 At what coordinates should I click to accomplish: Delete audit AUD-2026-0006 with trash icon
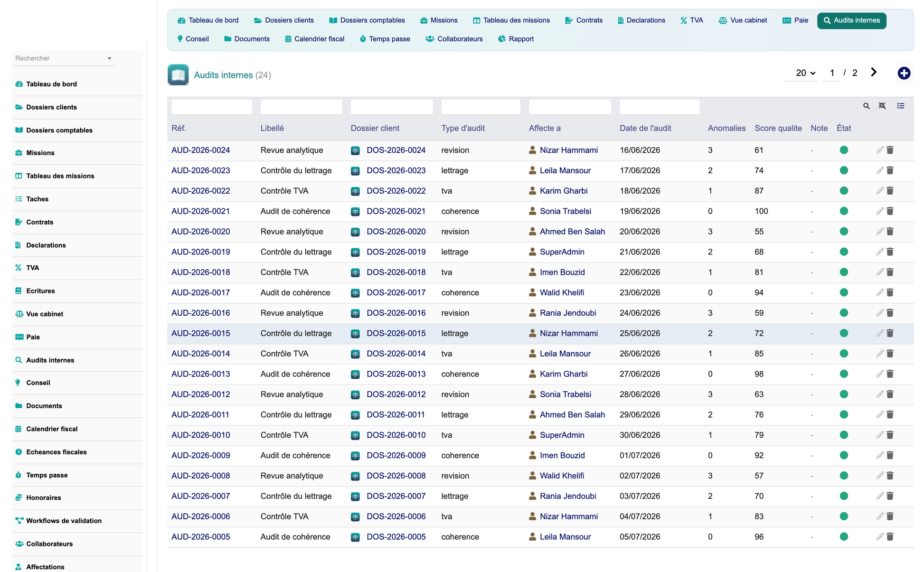pyautogui.click(x=890, y=516)
